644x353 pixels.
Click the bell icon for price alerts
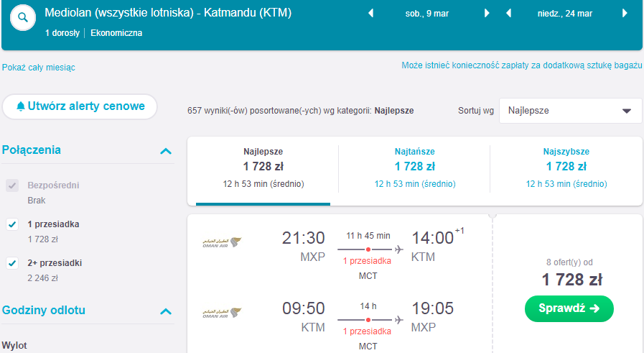[x=21, y=106]
